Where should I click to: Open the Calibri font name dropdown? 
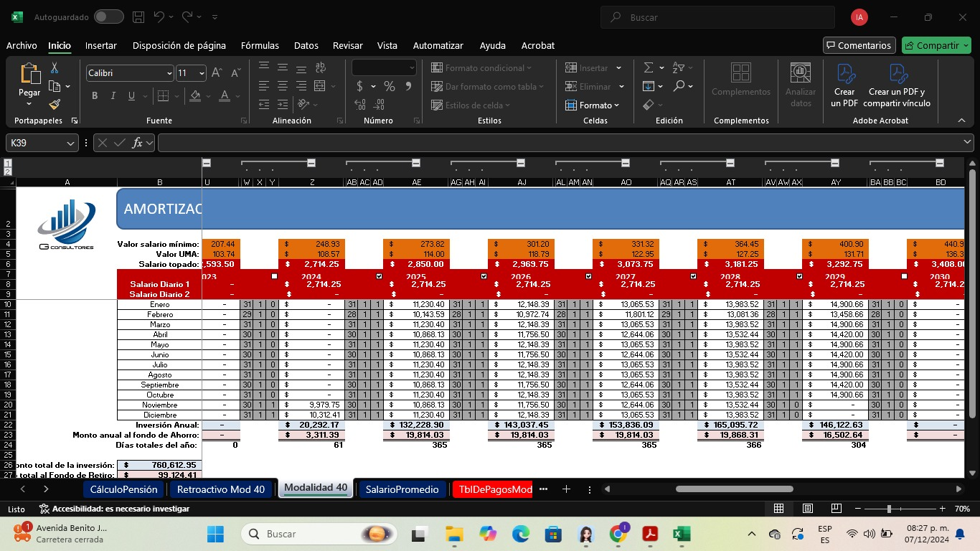point(169,73)
